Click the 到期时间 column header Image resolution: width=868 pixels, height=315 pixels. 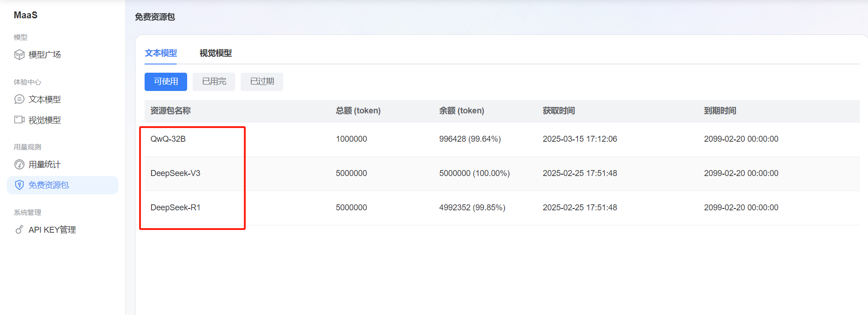(720, 111)
